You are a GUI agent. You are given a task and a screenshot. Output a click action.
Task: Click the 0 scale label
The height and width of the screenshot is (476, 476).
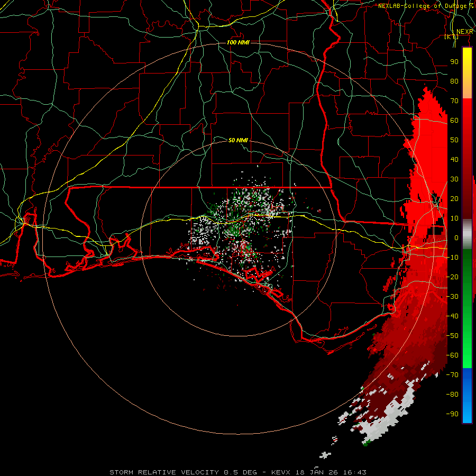[x=456, y=237]
